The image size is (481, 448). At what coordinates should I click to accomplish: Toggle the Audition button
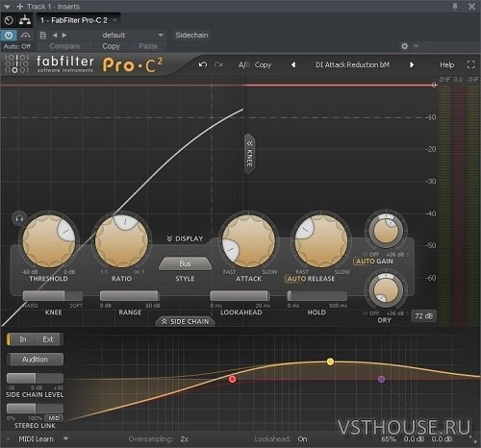[x=35, y=360]
